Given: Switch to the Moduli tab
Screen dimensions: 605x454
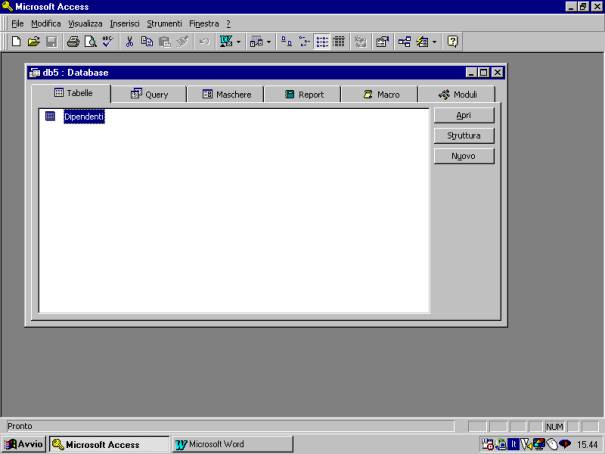Looking at the screenshot, I should pos(458,95).
